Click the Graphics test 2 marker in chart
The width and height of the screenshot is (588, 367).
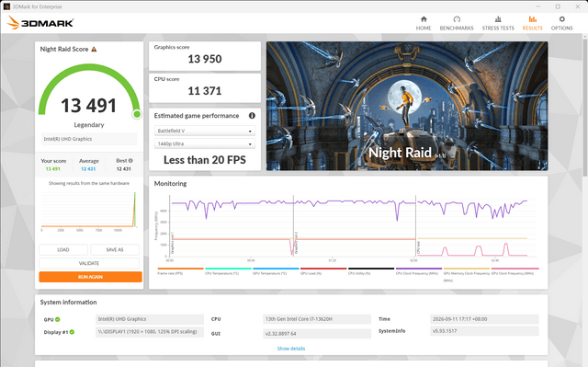(296, 243)
